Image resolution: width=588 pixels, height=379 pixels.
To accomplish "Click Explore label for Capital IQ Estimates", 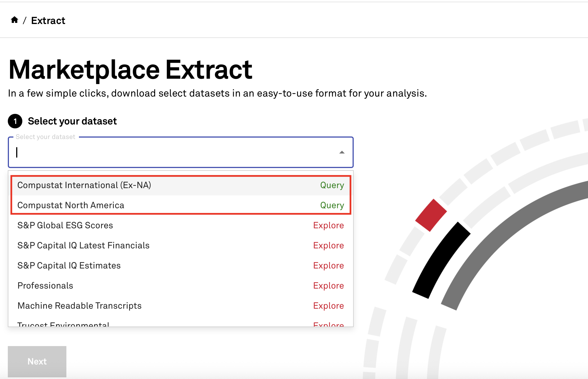I will 329,266.
